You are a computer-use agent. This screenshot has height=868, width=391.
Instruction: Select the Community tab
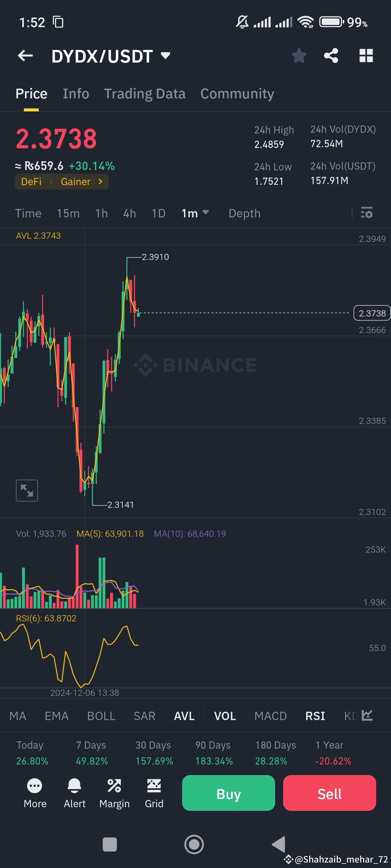coord(237,93)
